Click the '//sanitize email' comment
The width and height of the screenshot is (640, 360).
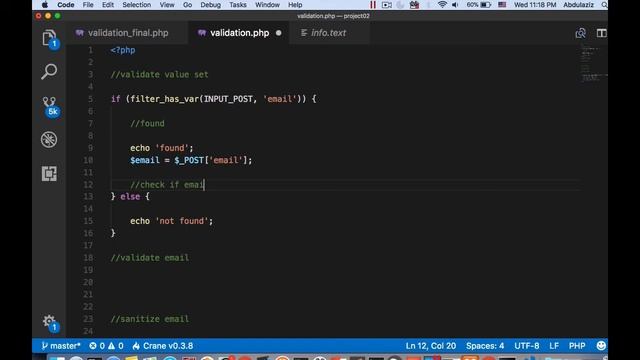point(149,319)
